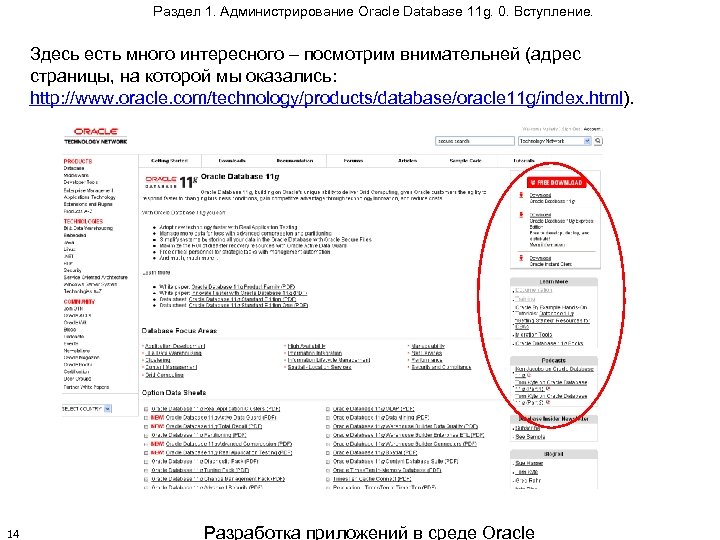The image size is (720, 540).
Task: Open Oracle Database 11g Data Mining PDF link
Action: pyautogui.click(x=381, y=418)
